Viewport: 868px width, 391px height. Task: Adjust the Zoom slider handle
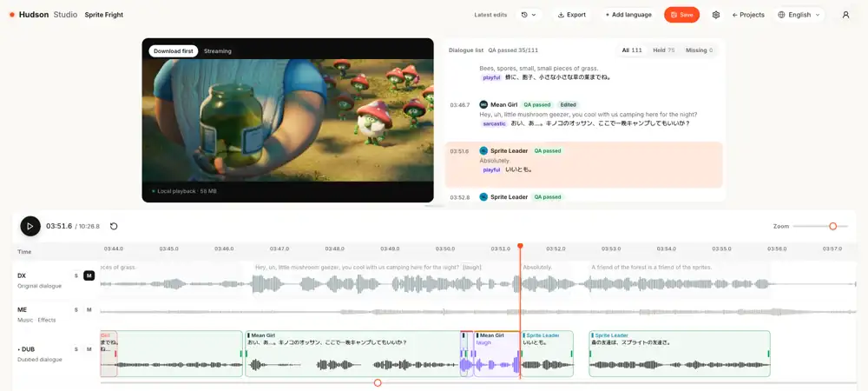coord(832,226)
